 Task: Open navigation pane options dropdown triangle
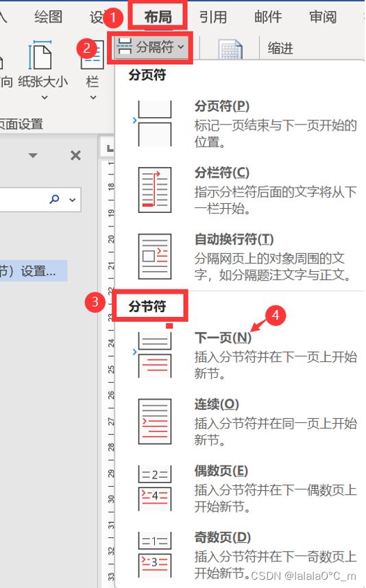point(33,155)
